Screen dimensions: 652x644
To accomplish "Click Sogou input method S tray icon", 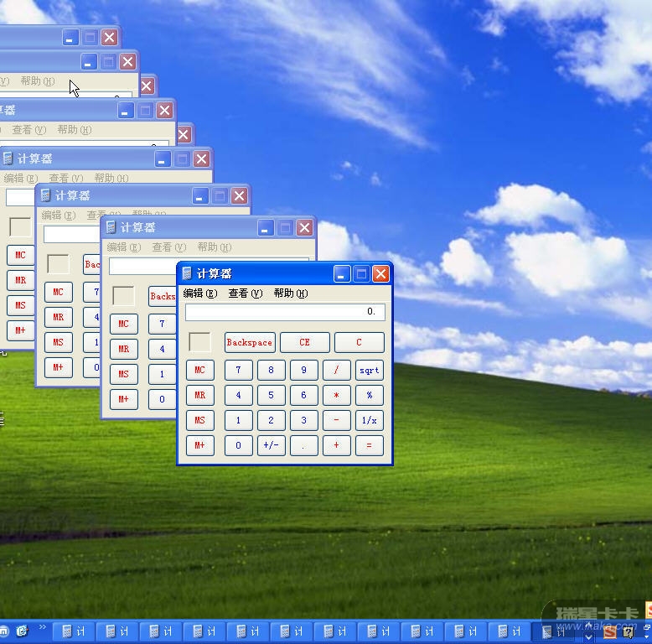I will click(610, 632).
